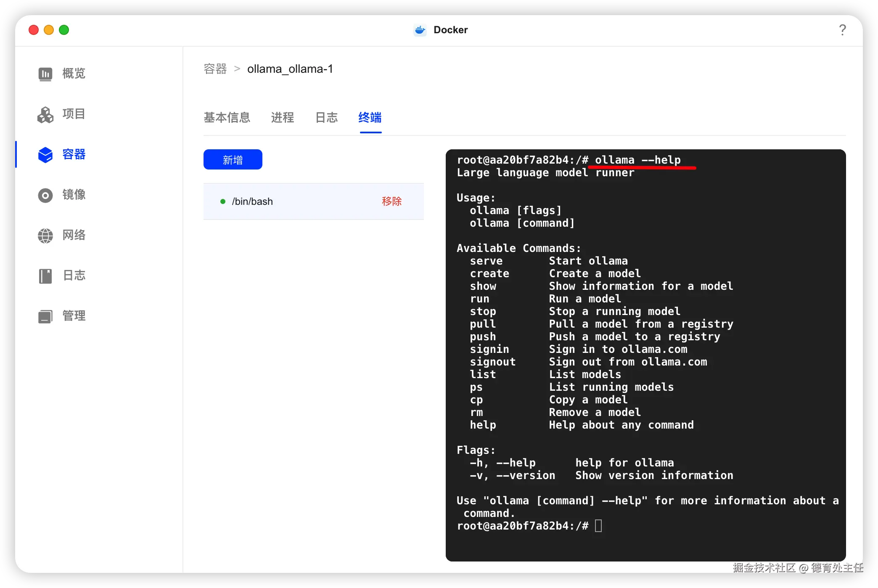Click the 网络 network globe icon
The height and width of the screenshot is (588, 878).
click(x=45, y=236)
